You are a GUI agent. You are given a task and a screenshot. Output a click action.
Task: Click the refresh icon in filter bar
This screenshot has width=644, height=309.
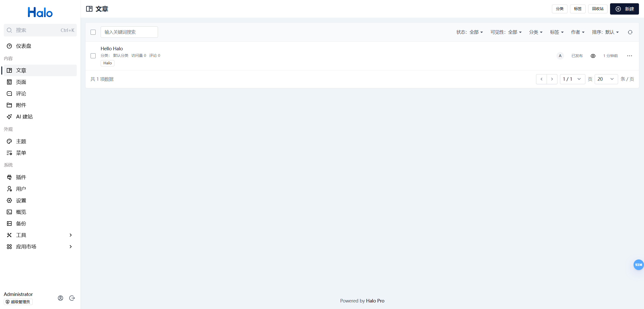[630, 32]
